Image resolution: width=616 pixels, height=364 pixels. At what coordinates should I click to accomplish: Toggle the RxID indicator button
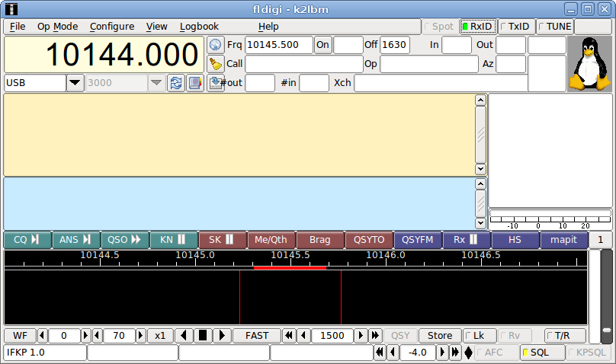point(478,27)
